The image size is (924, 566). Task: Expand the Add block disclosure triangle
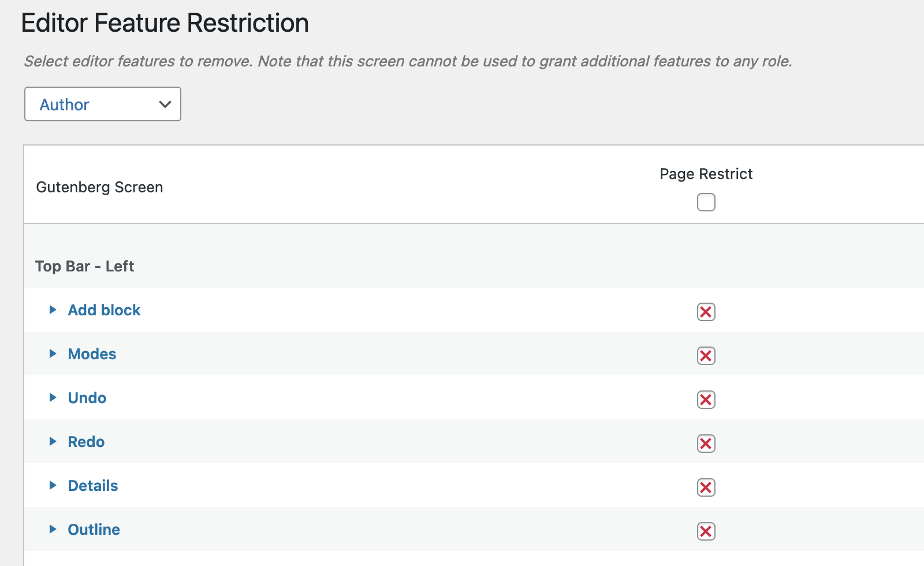pyautogui.click(x=53, y=310)
